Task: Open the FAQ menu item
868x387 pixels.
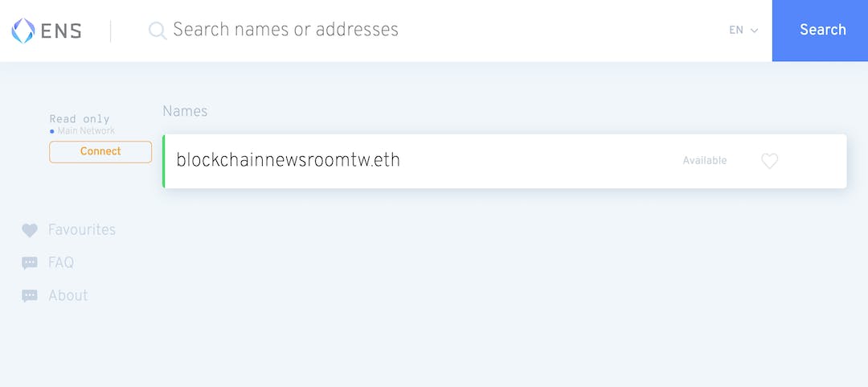Action: [x=61, y=263]
